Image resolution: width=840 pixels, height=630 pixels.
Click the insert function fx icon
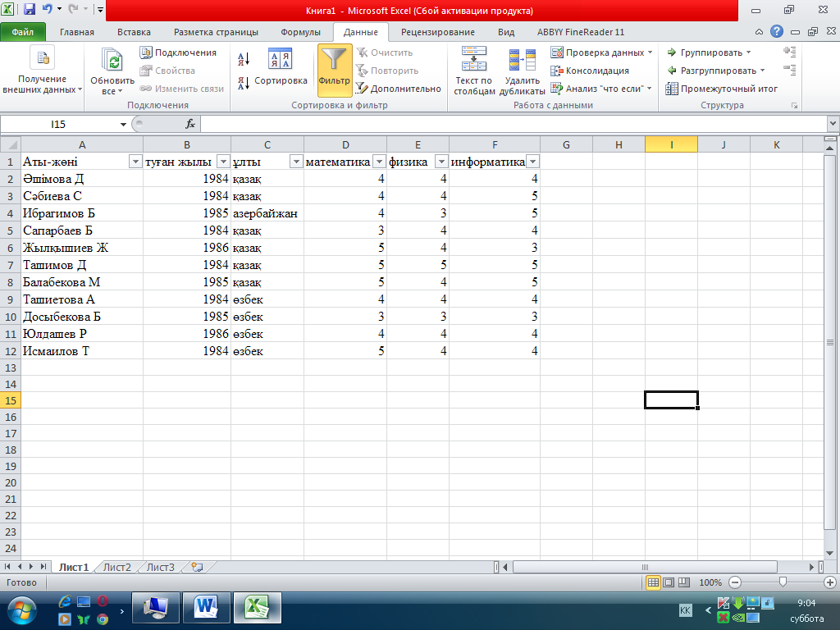190,125
